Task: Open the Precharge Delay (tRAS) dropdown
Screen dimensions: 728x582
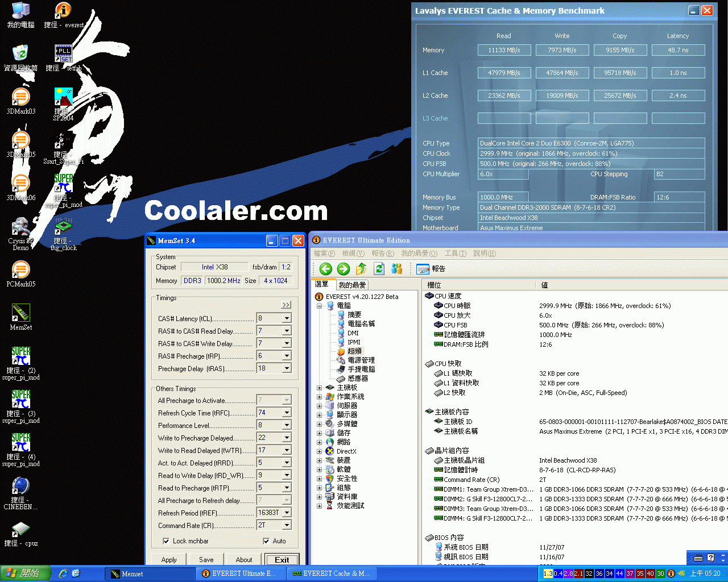Action: (x=287, y=368)
